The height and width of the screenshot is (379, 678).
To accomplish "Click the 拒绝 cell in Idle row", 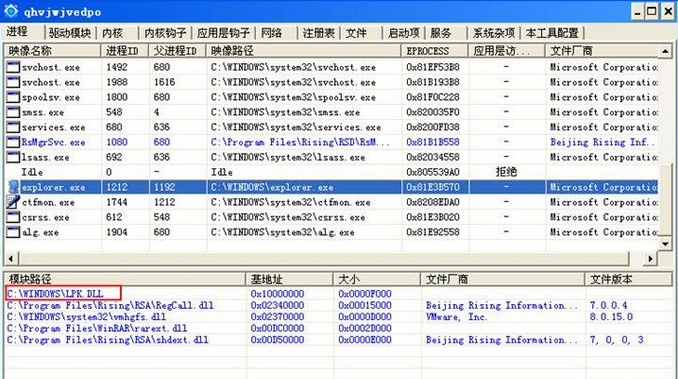I will 506,172.
